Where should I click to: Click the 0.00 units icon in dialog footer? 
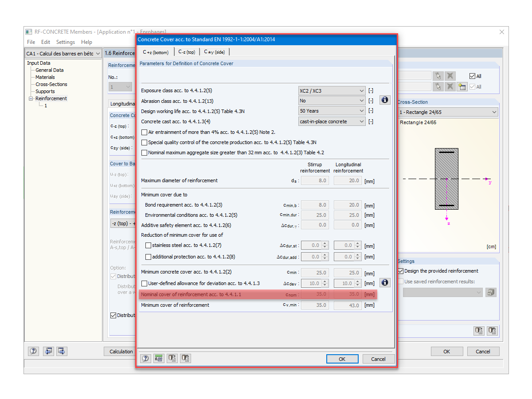pos(159,359)
